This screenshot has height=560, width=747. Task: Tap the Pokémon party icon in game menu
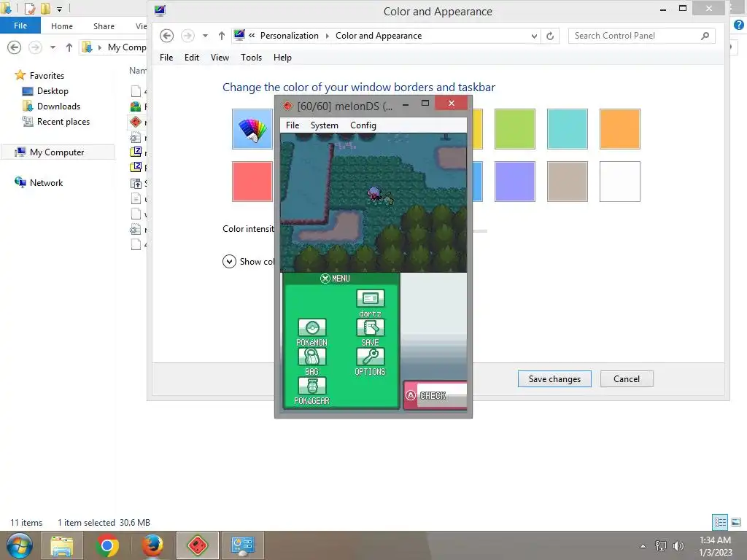click(311, 327)
